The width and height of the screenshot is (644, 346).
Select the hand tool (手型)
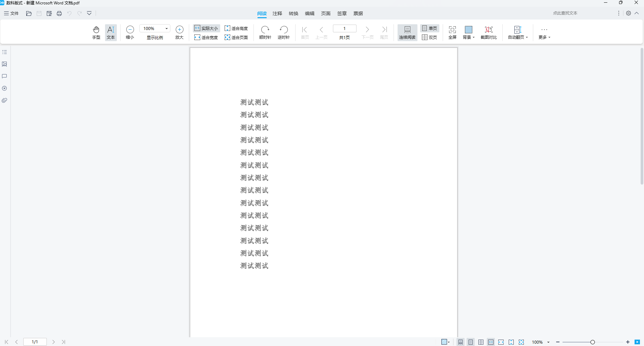pyautogui.click(x=96, y=32)
